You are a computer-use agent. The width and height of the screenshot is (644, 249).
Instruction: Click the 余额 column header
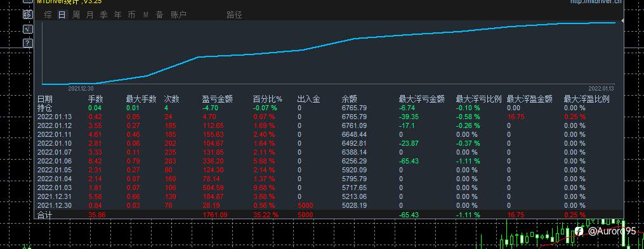(x=349, y=99)
